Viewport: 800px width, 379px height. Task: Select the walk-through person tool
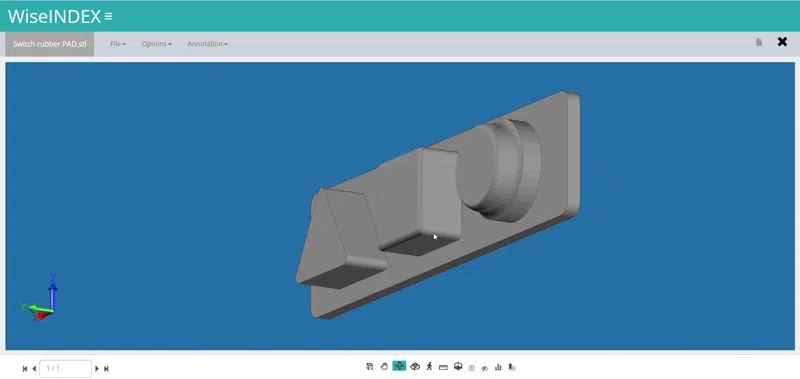pos(429,366)
